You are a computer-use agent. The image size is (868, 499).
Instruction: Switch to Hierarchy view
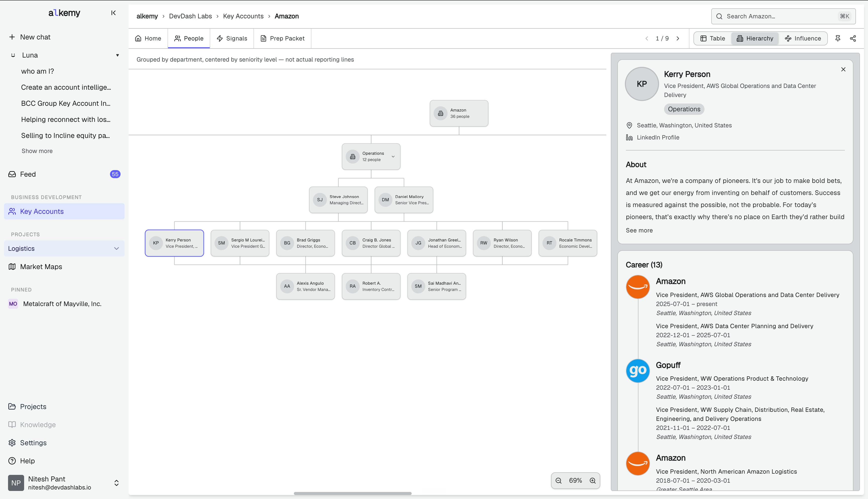pyautogui.click(x=755, y=38)
